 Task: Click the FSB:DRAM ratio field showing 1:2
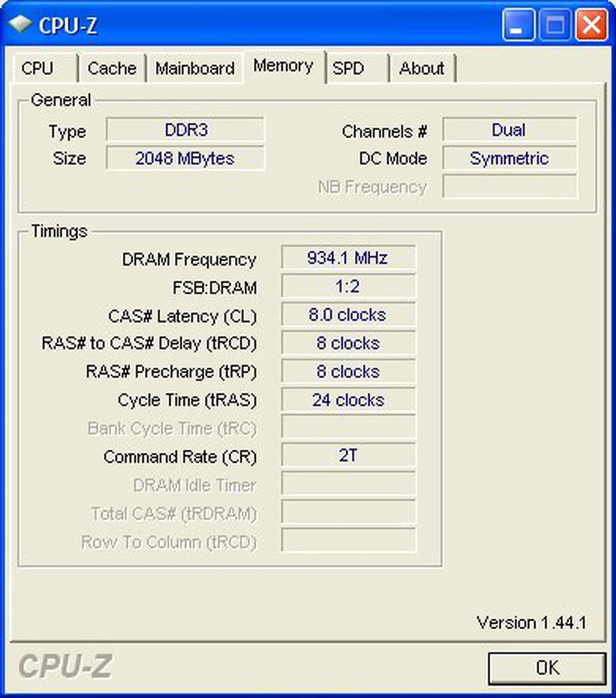click(x=348, y=287)
